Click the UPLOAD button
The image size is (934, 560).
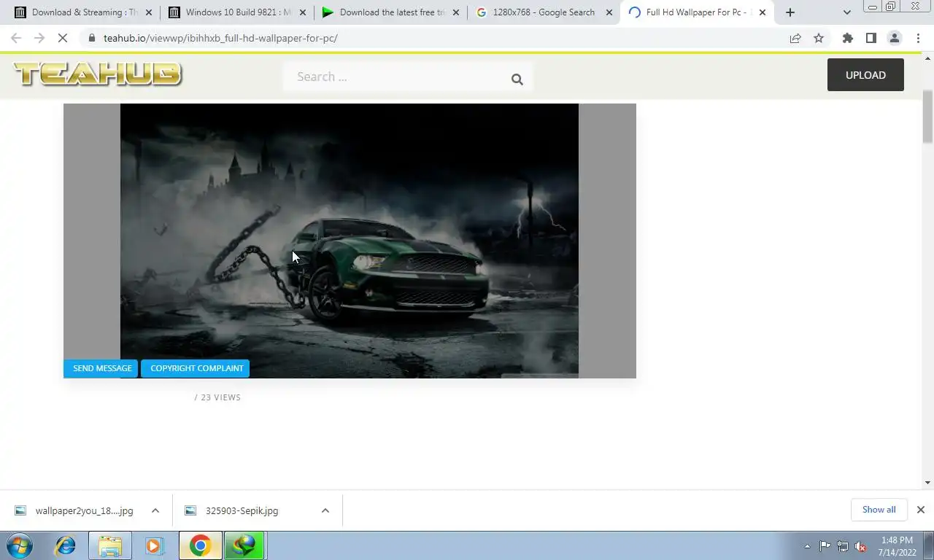coord(865,75)
